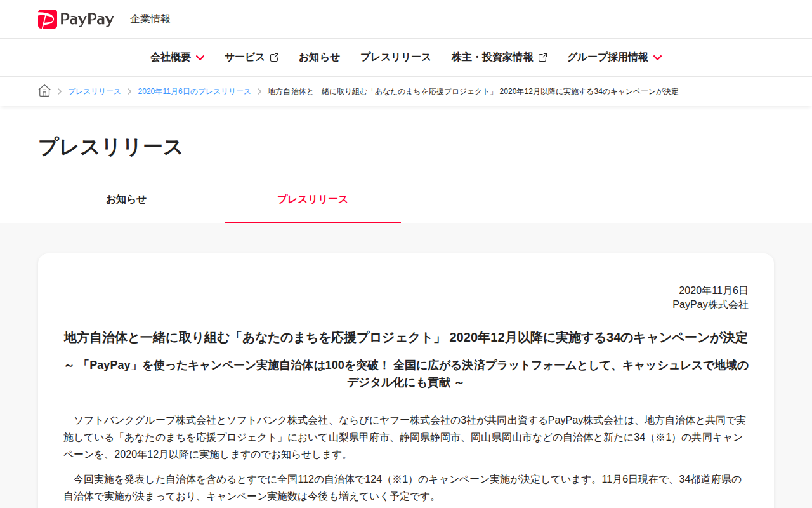This screenshot has height=508, width=812.
Task: Click the subtitle about キャンペーン実施自治体は100を突破
Action: tap(406, 374)
